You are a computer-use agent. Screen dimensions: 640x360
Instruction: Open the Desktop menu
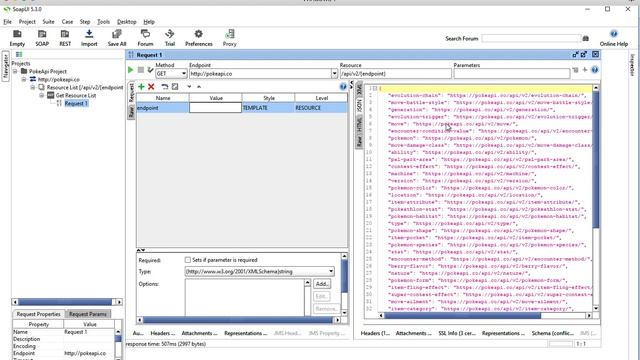[x=127, y=22]
